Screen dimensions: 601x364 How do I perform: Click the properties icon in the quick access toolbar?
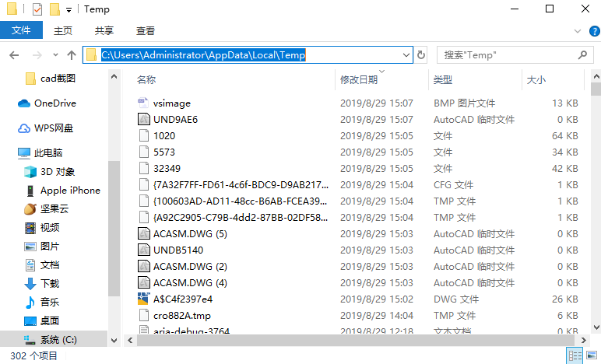(x=35, y=9)
